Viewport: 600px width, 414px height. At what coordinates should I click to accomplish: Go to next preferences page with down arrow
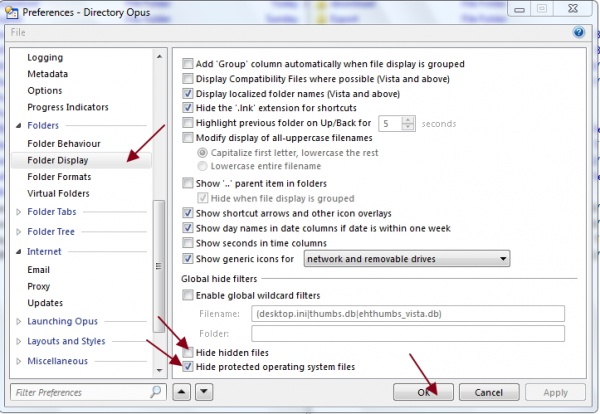tap(204, 392)
